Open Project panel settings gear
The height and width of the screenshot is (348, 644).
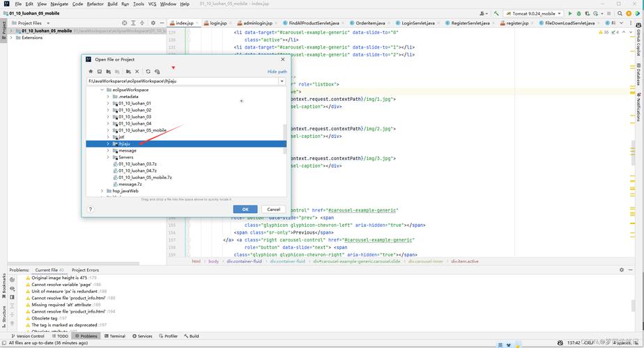(x=153, y=23)
